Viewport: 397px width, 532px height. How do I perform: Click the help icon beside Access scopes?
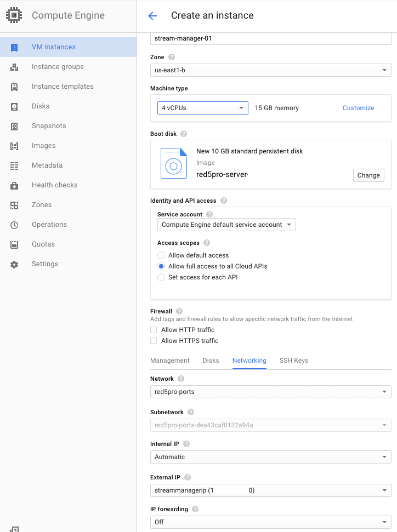207,243
